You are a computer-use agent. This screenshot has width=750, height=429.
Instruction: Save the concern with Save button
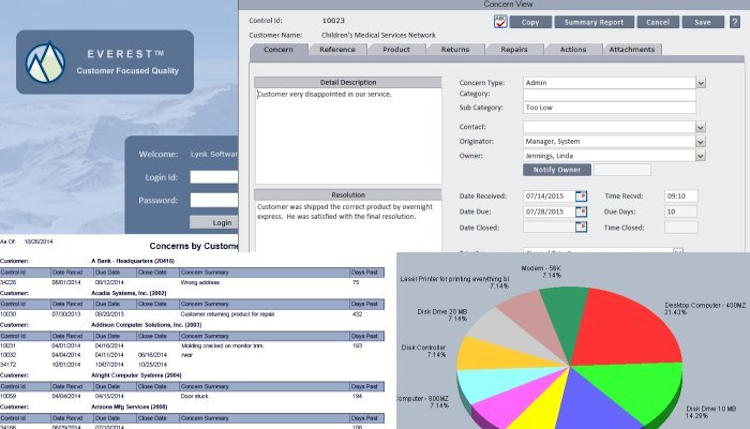[x=703, y=22]
